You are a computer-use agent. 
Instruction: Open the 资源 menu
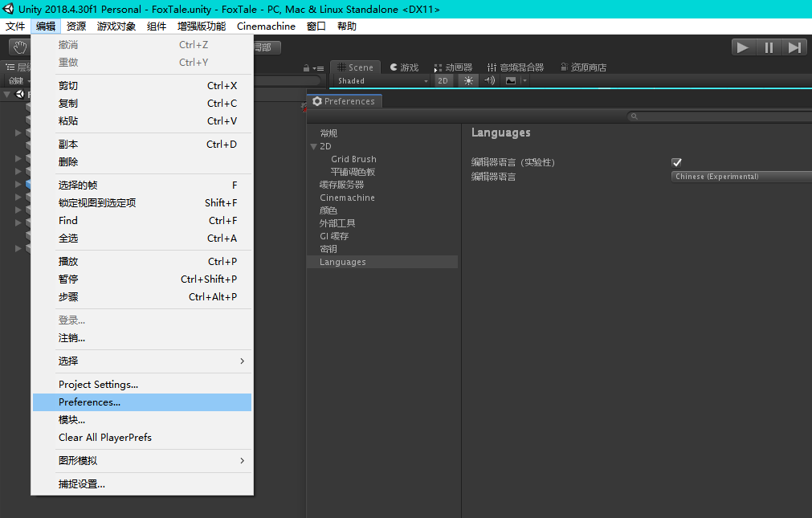tap(76, 27)
